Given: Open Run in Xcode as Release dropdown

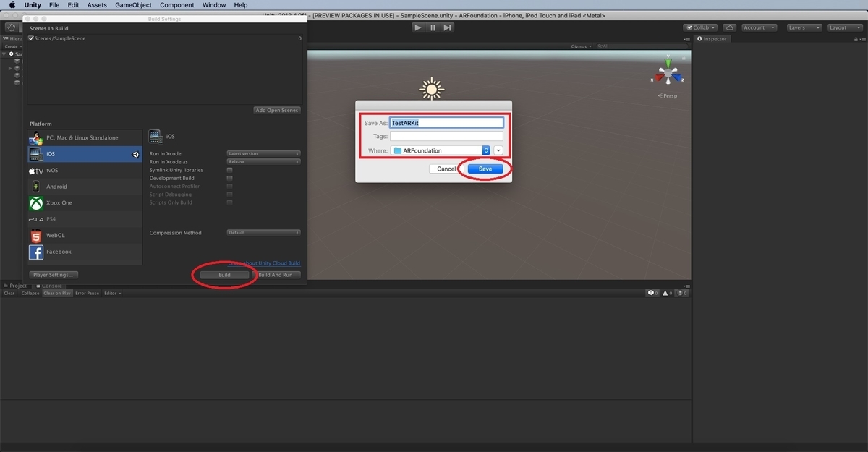Looking at the screenshot, I should (263, 162).
